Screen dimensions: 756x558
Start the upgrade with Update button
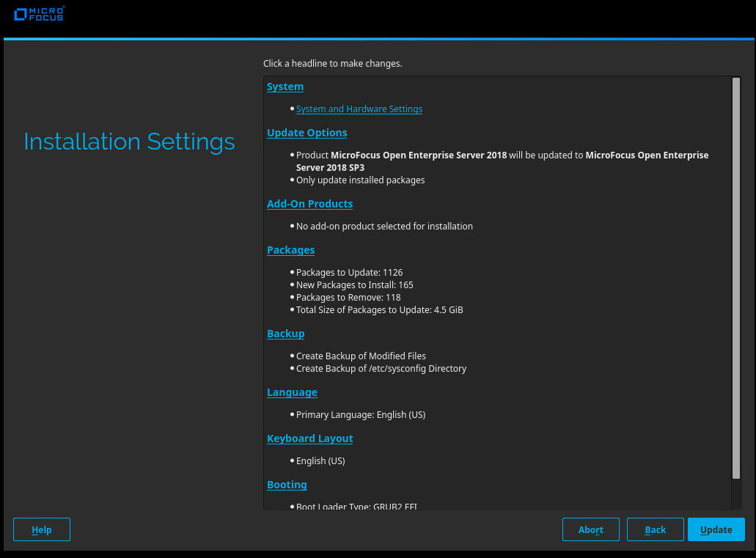[x=716, y=529]
